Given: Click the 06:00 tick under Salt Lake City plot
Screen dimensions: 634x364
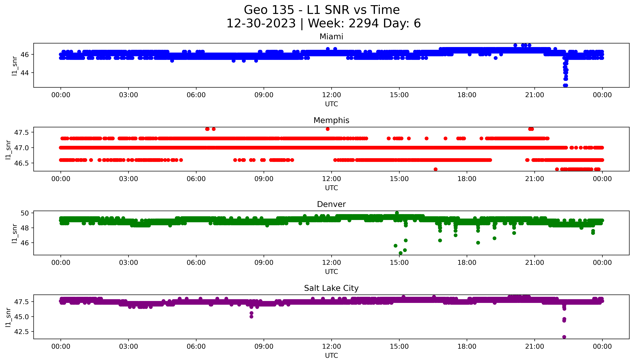Looking at the screenshot, I should click(196, 346).
